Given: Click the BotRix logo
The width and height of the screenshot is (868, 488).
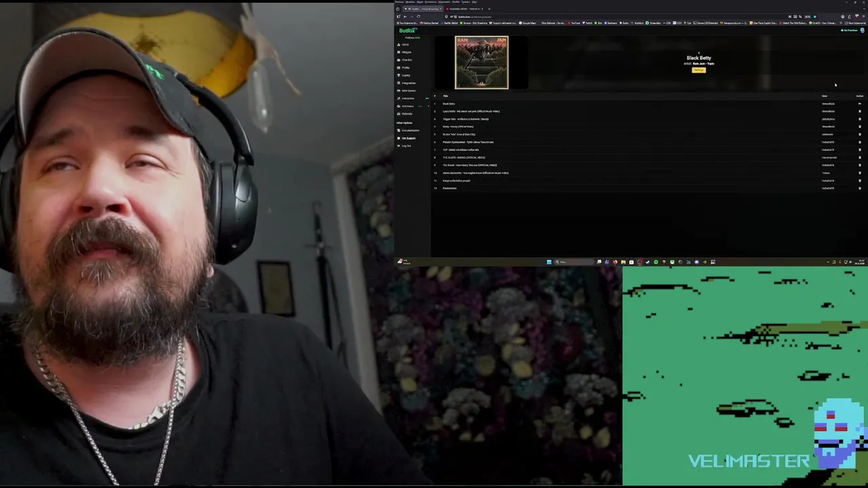Looking at the screenshot, I should [x=408, y=30].
